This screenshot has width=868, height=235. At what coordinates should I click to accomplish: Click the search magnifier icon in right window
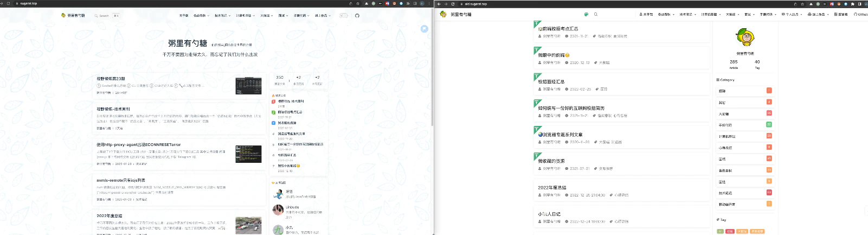click(x=595, y=14)
